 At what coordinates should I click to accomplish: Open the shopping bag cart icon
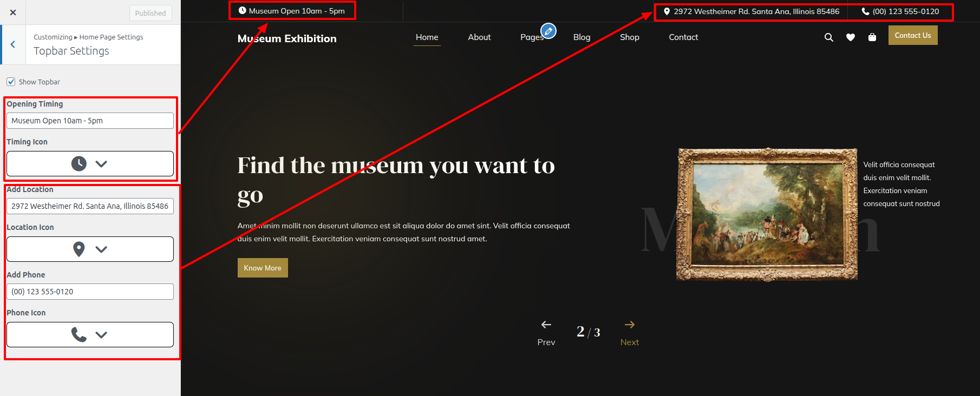tap(872, 37)
